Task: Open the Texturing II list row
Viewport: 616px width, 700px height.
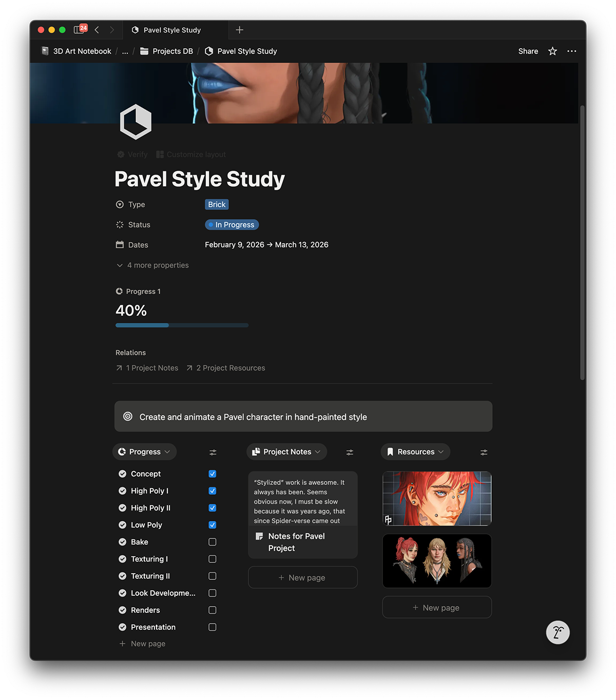Action: pyautogui.click(x=167, y=576)
